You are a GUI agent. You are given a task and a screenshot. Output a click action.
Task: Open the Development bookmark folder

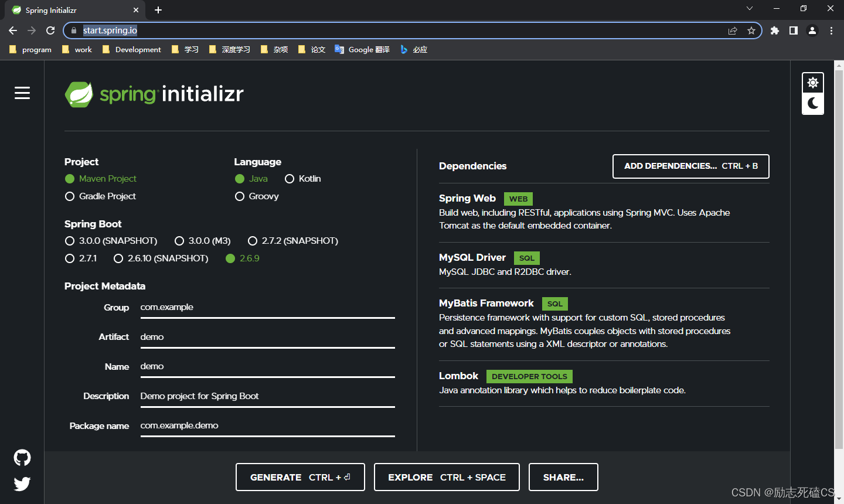pos(131,50)
